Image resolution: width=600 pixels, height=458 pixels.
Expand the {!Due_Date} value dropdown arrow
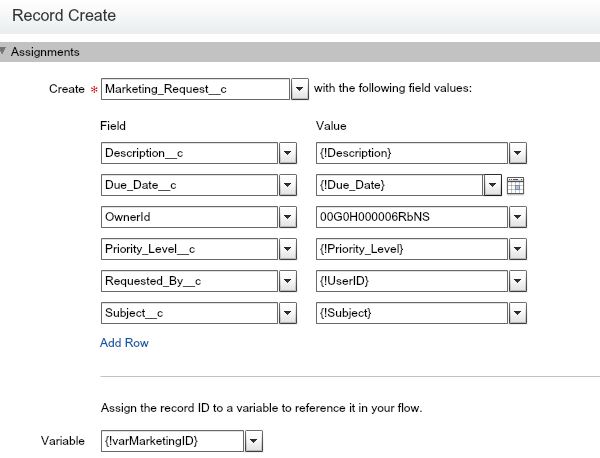click(x=492, y=185)
